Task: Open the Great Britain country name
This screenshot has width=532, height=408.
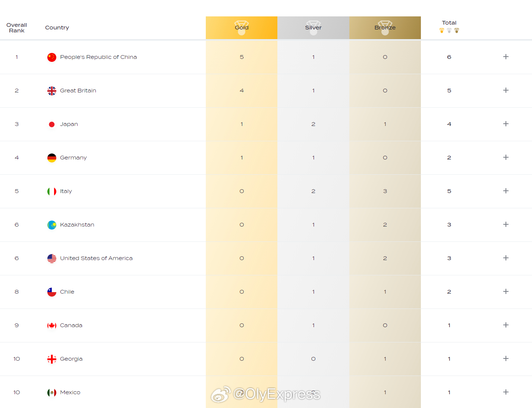Action: coord(78,91)
